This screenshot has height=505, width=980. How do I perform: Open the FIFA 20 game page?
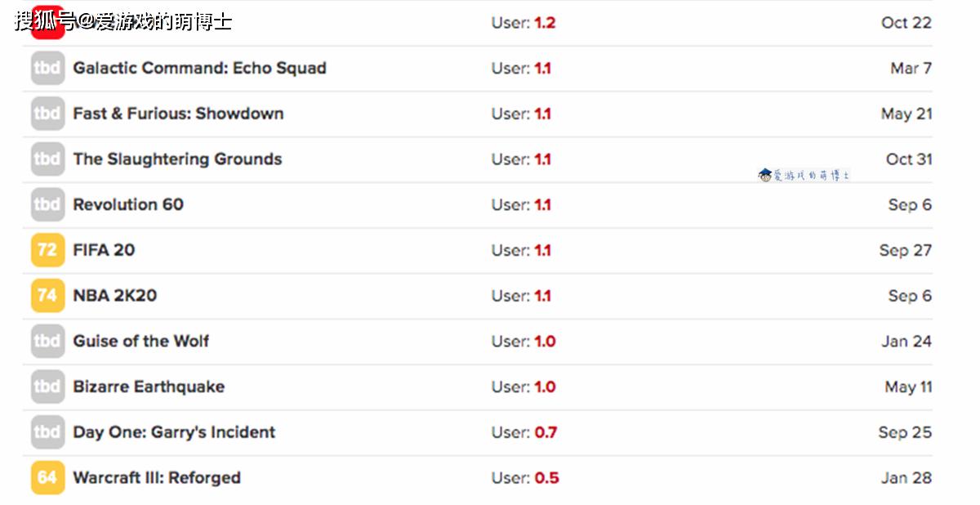click(x=104, y=250)
